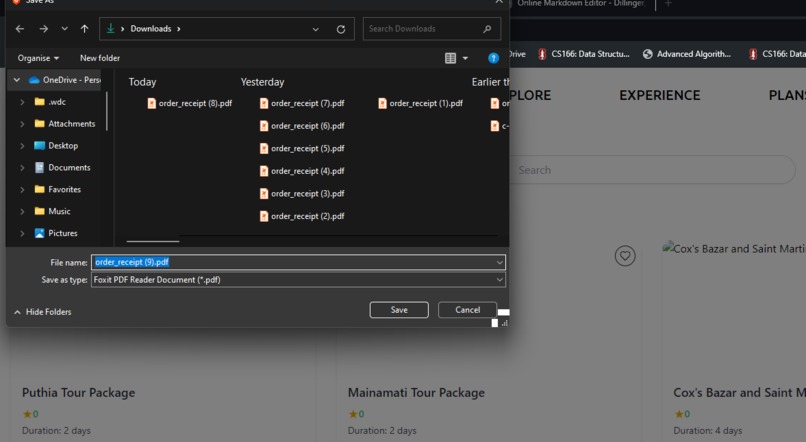Select file order_receipt (1).pdf
The image size is (806, 442).
pos(420,103)
